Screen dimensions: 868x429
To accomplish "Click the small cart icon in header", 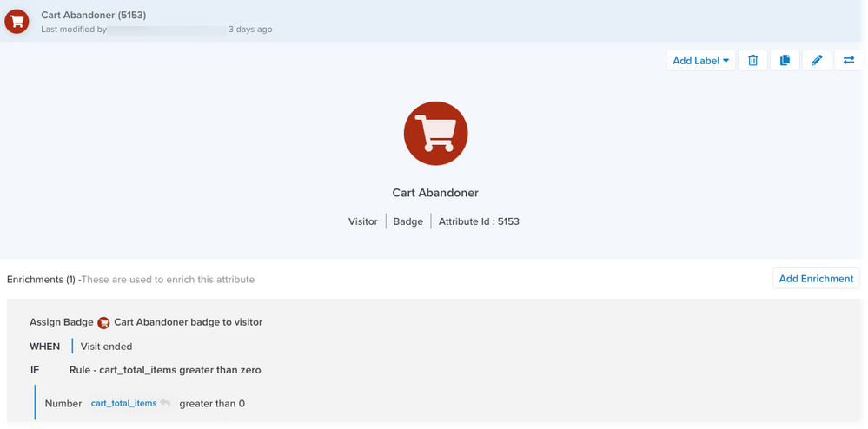I will [x=17, y=21].
